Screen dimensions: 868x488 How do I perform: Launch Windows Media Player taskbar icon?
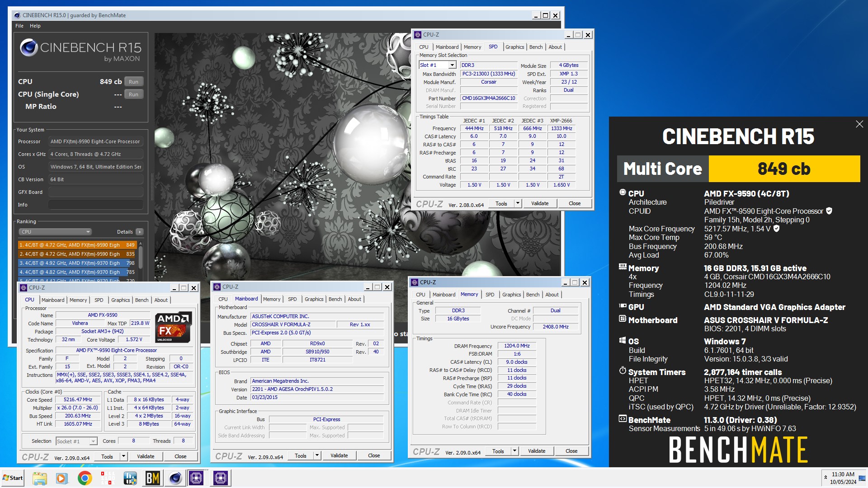(62, 478)
